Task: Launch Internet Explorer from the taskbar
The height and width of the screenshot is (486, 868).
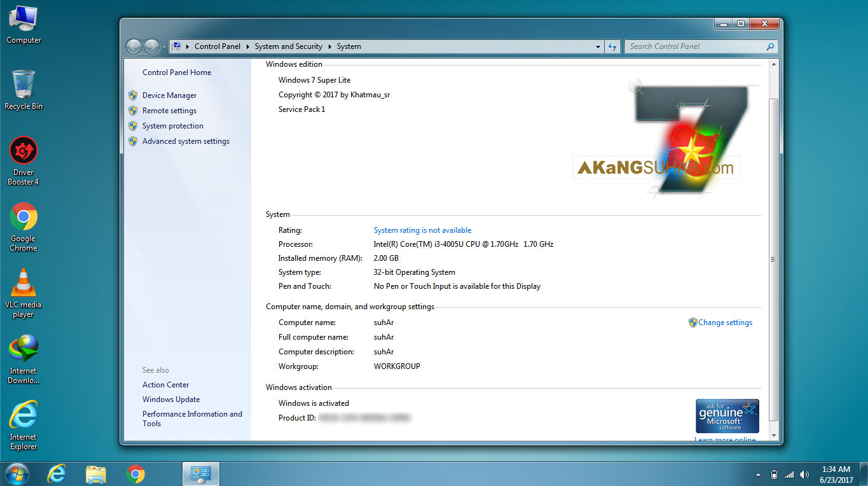Action: click(57, 474)
